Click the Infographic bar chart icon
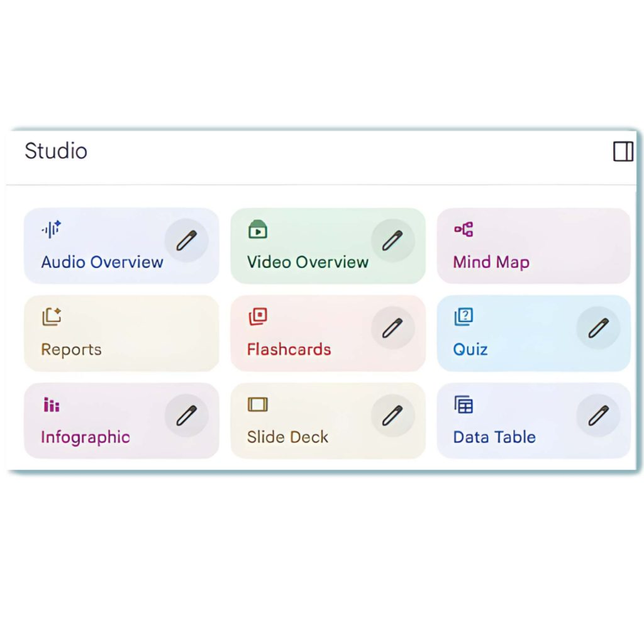Image resolution: width=644 pixels, height=644 pixels. 52,404
